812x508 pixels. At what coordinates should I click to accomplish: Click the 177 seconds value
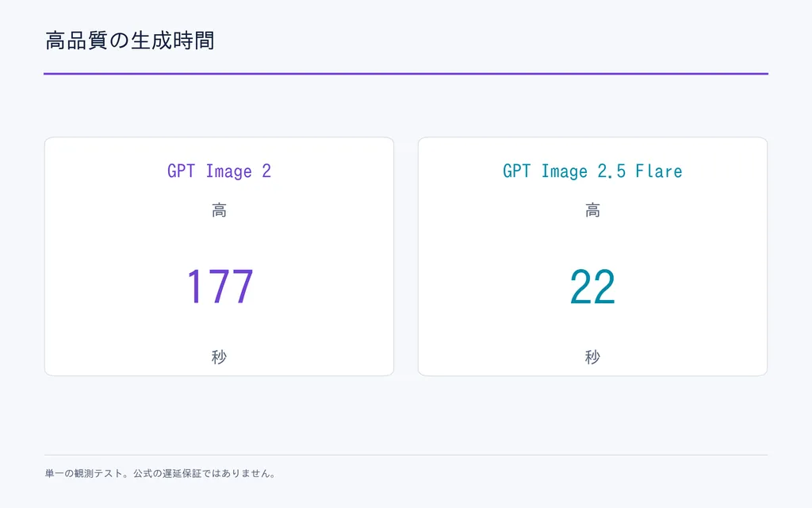[x=220, y=286]
